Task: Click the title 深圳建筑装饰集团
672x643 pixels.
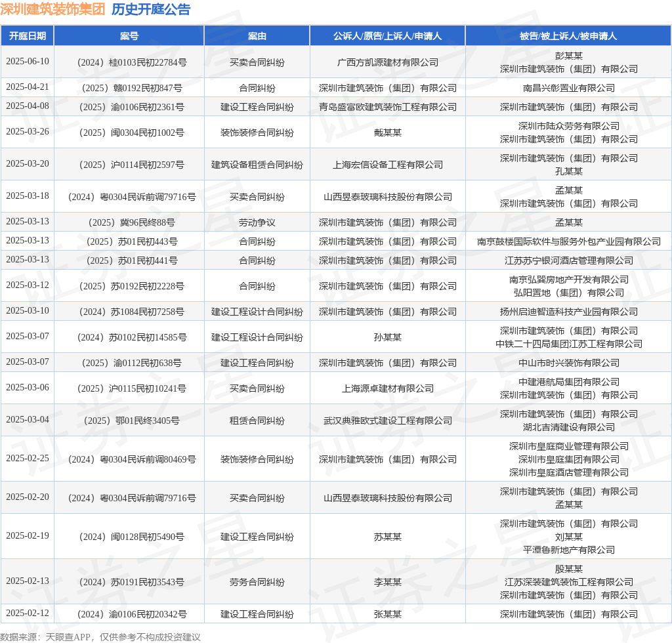Action: pyautogui.click(x=52, y=9)
